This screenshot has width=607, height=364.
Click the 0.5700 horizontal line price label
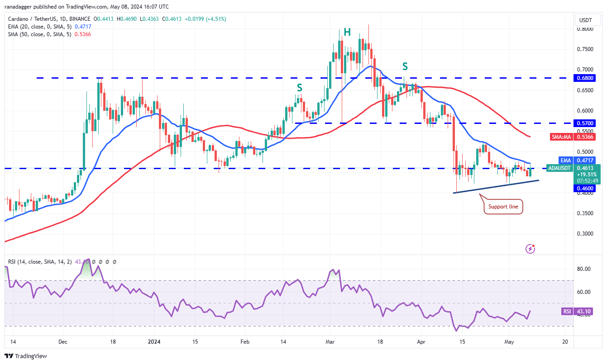[587, 123]
